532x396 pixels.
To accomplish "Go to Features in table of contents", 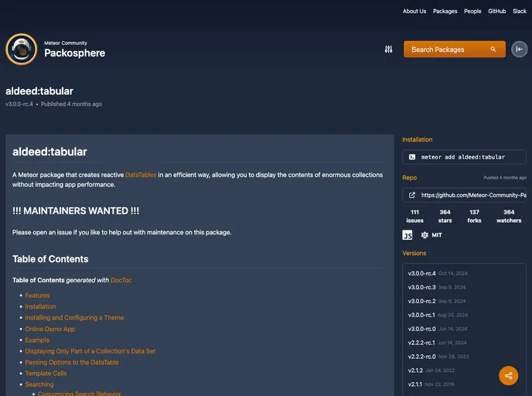I will click(x=37, y=295).
